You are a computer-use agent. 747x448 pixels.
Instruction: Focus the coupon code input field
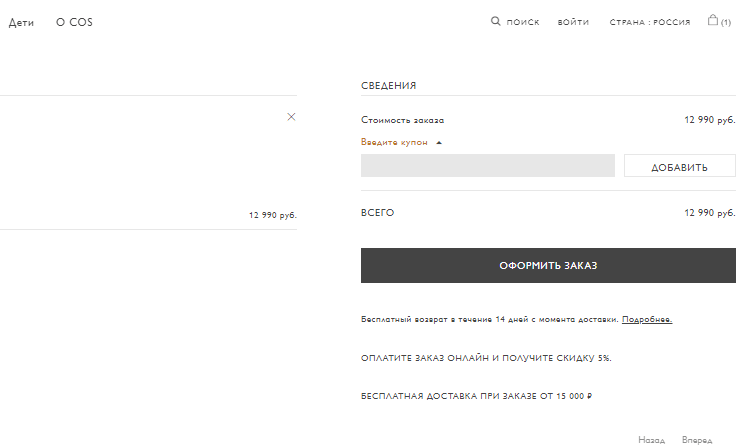(x=487, y=165)
